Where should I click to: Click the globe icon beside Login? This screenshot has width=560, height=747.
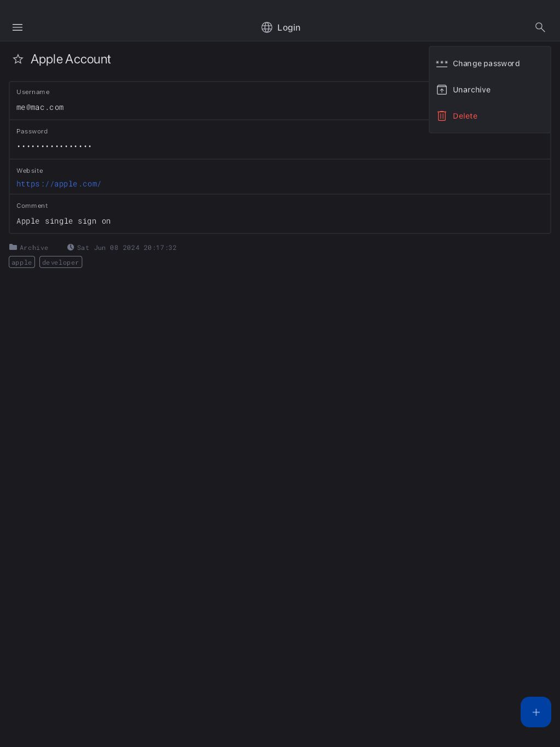(x=267, y=27)
